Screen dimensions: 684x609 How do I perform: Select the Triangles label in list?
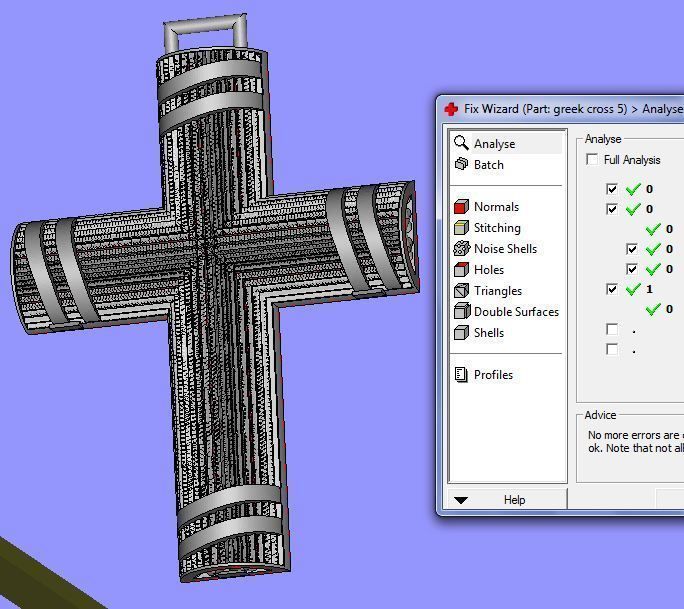498,291
